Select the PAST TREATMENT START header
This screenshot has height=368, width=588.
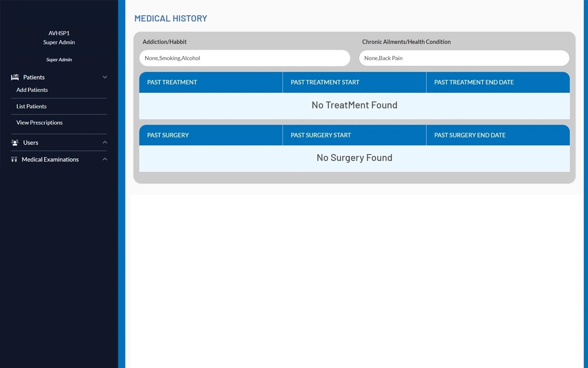pos(325,82)
